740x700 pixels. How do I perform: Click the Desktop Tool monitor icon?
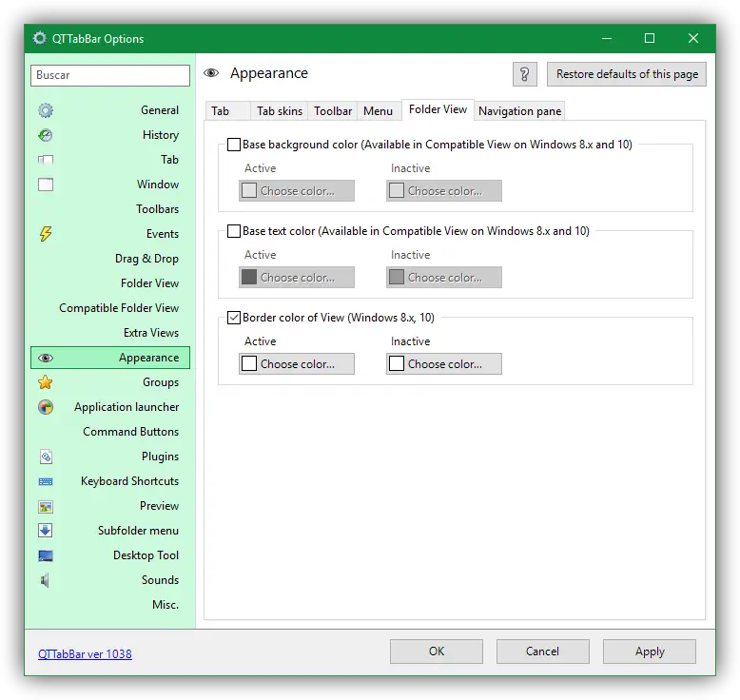point(46,555)
